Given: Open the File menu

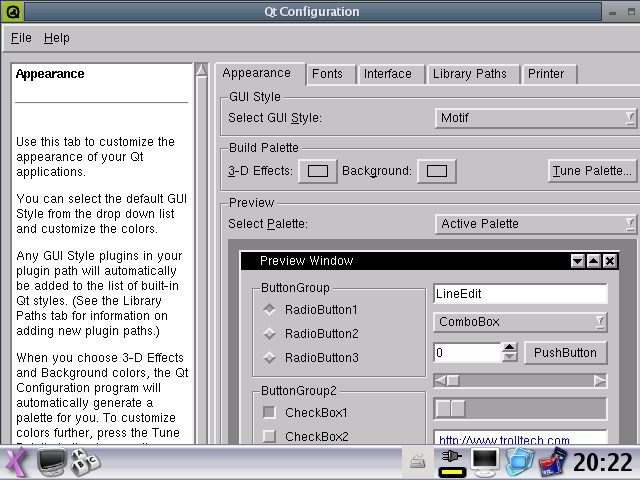Looking at the screenshot, I should click(x=21, y=38).
